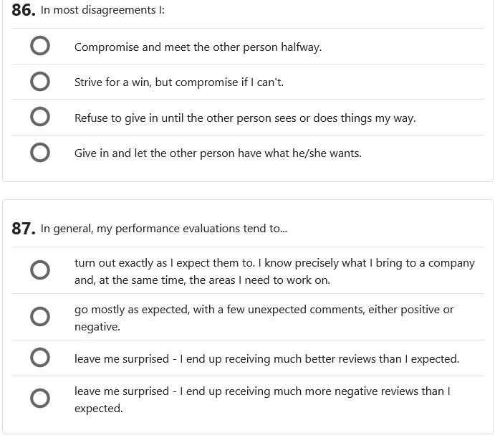Image resolution: width=495 pixels, height=448 pixels.
Task: Click answer text 'Strive for a win, but compromise'
Action: (178, 82)
